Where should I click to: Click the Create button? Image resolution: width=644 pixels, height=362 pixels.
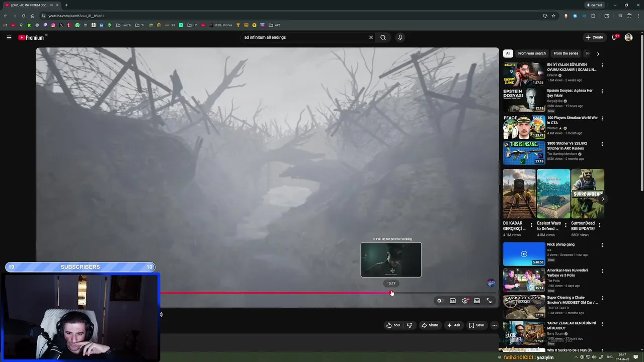[594, 37]
